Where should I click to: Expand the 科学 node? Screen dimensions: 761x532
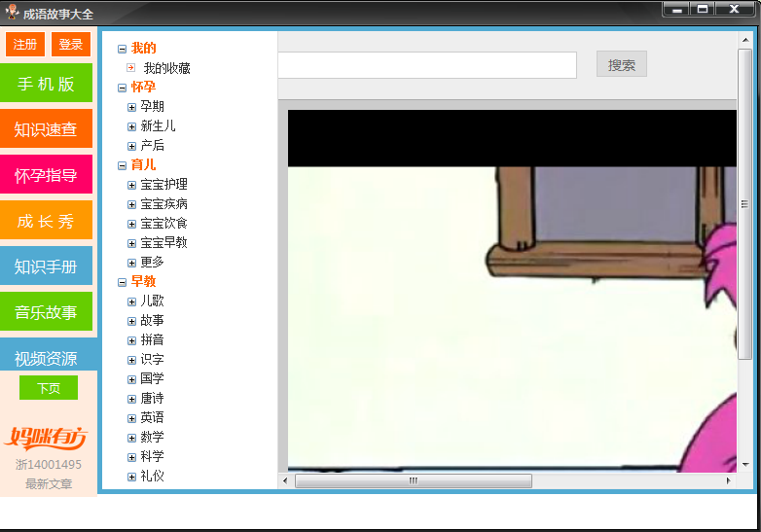click(131, 457)
